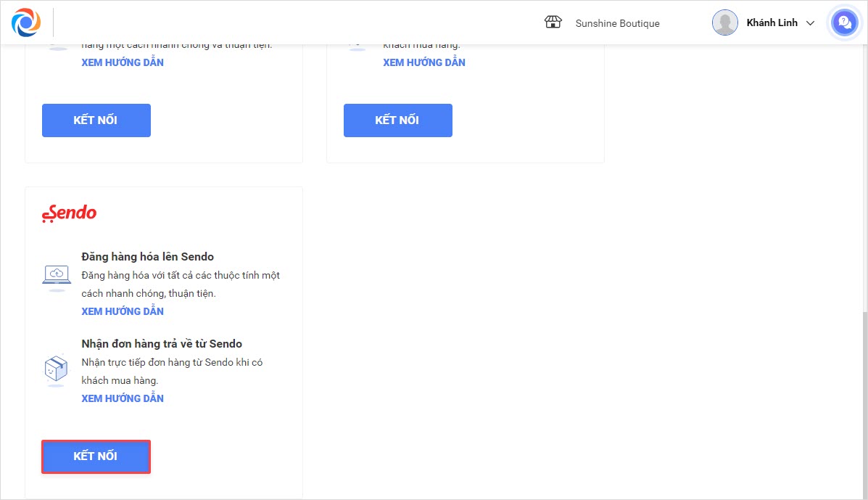Open the Khánh Linh account menu
868x500 pixels.
point(772,23)
